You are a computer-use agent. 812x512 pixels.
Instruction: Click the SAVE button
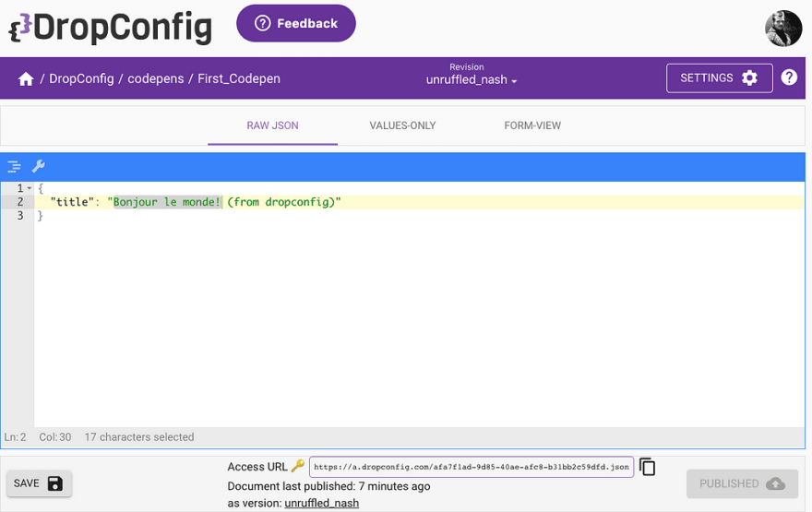[39, 483]
